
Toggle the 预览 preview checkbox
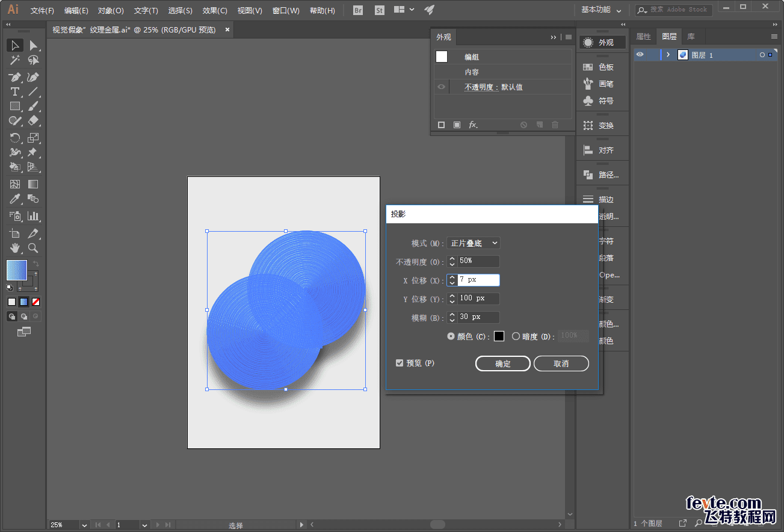(400, 363)
